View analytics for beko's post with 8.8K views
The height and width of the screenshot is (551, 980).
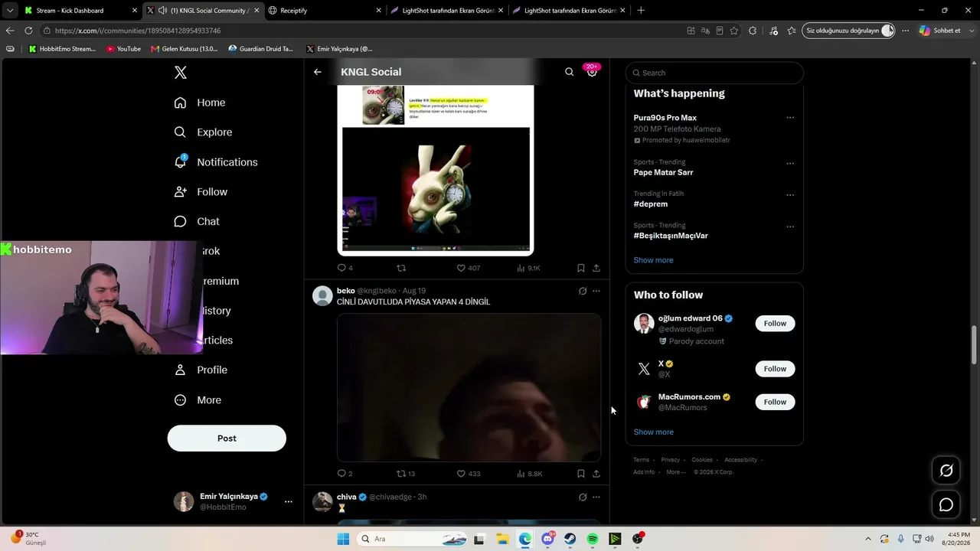click(x=529, y=474)
